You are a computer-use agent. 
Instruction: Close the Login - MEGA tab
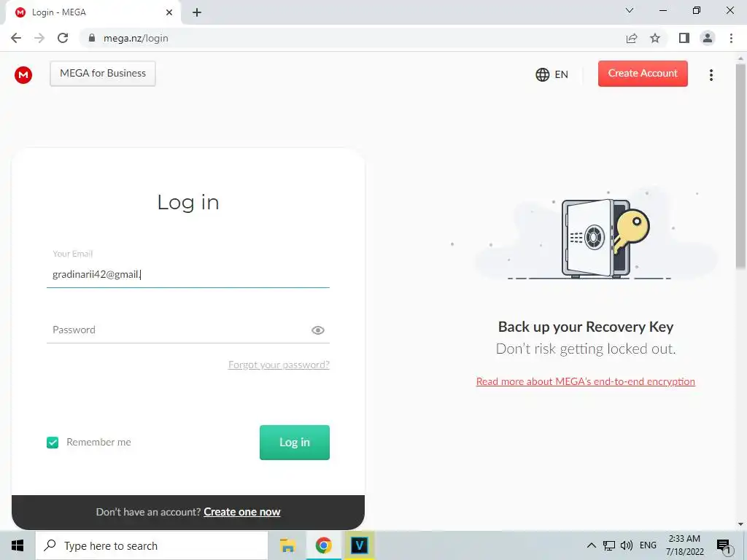tap(169, 13)
